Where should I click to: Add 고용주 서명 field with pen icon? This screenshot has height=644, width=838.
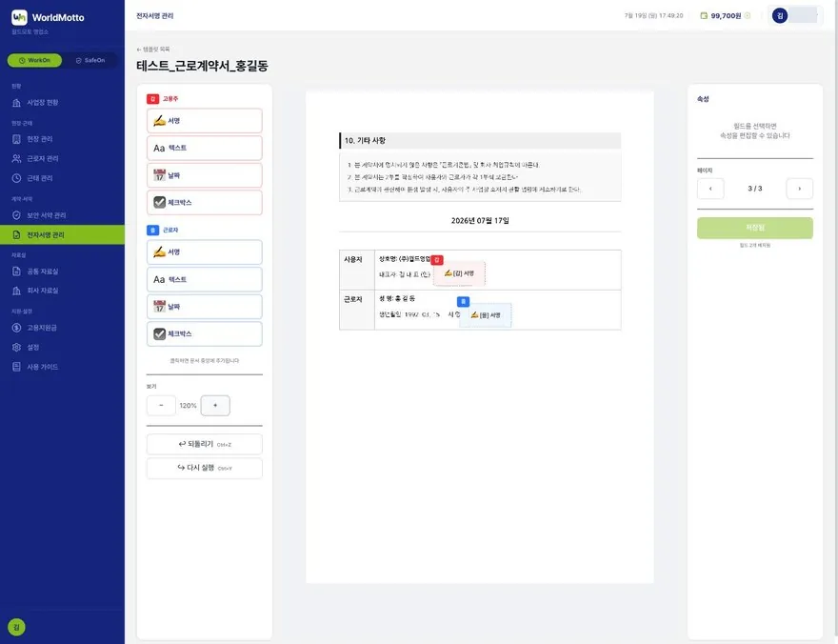(x=204, y=121)
